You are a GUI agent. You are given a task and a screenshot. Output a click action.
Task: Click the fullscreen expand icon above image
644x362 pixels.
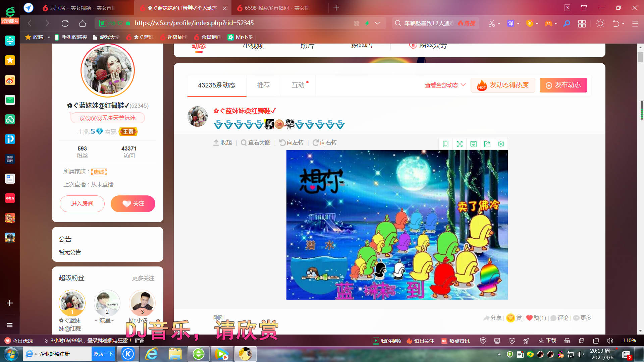coord(460,144)
